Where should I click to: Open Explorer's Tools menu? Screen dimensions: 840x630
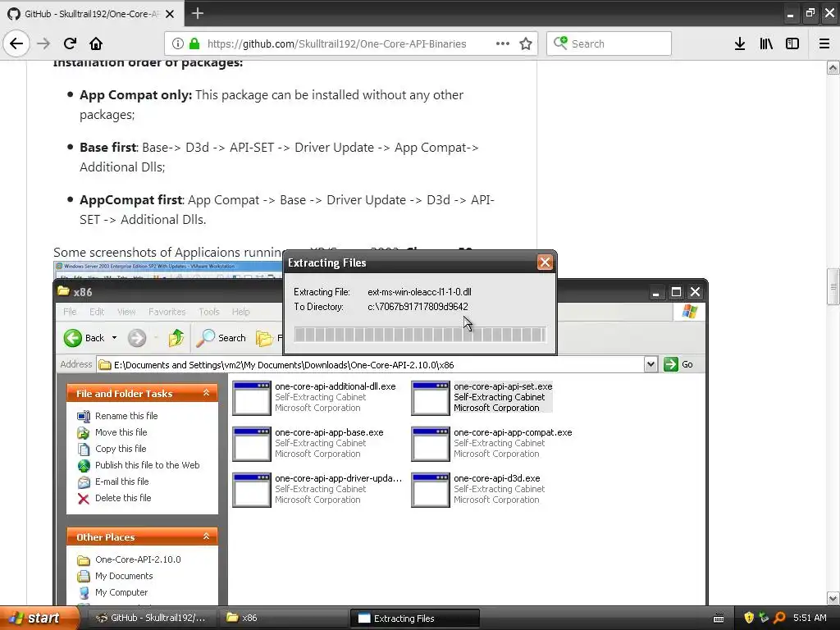pyautogui.click(x=209, y=311)
